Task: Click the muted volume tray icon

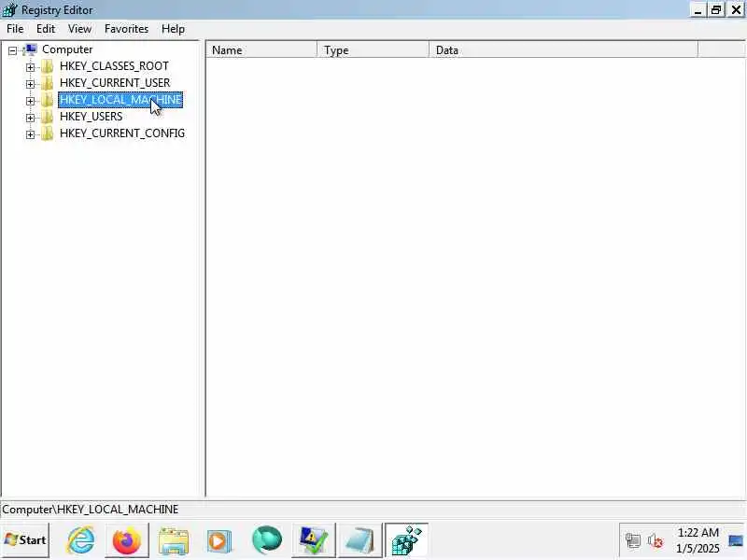Action: (x=655, y=540)
